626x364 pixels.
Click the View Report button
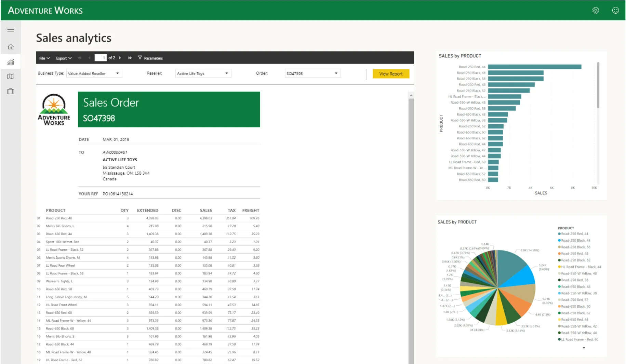[391, 74]
